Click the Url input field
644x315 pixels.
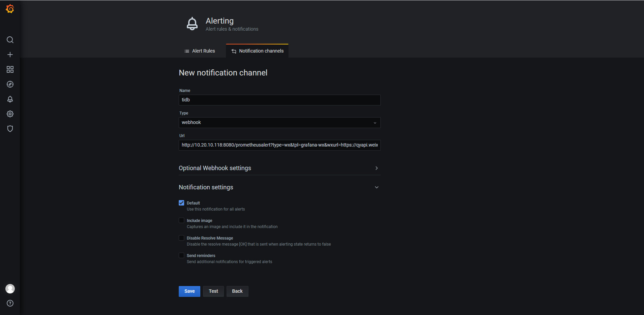coord(280,145)
